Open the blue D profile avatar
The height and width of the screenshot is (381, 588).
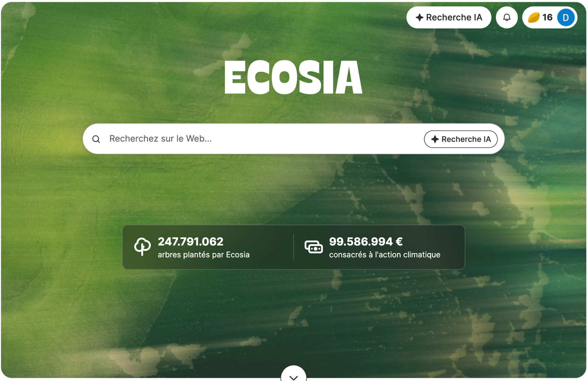point(566,17)
